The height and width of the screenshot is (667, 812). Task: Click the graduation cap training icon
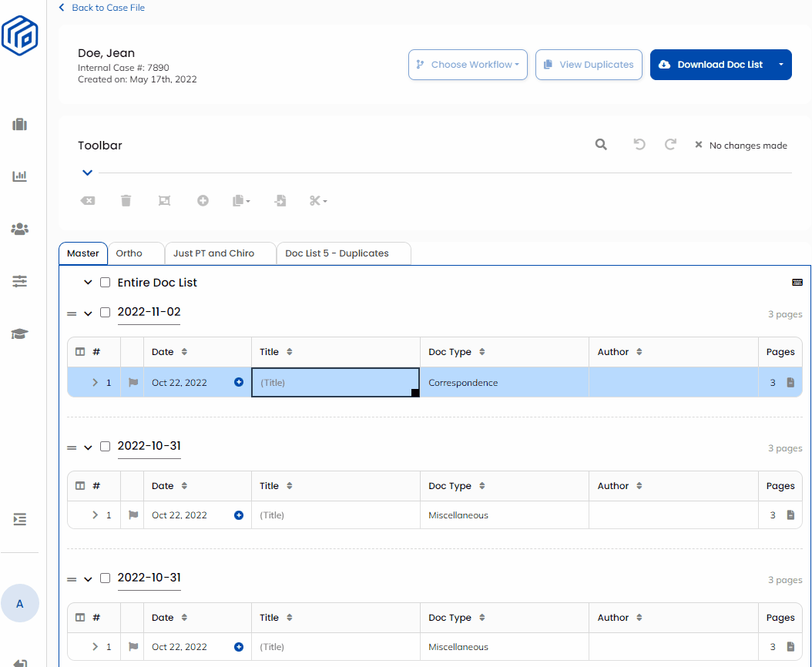(x=20, y=333)
